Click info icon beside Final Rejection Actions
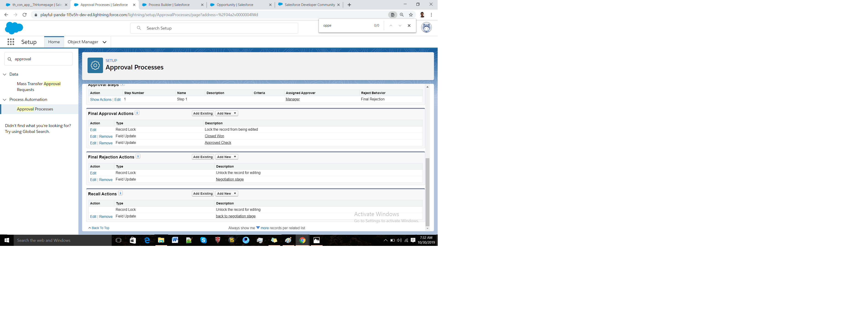 click(x=138, y=156)
